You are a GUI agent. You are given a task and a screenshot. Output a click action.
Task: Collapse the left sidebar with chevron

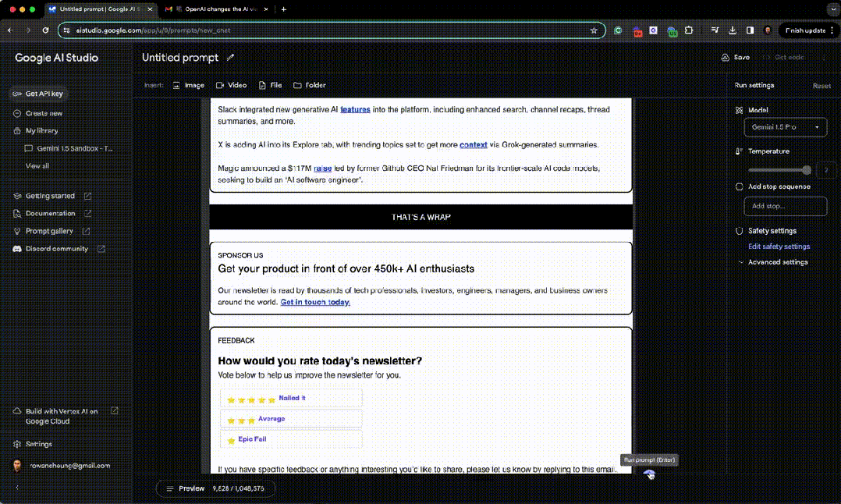17,488
